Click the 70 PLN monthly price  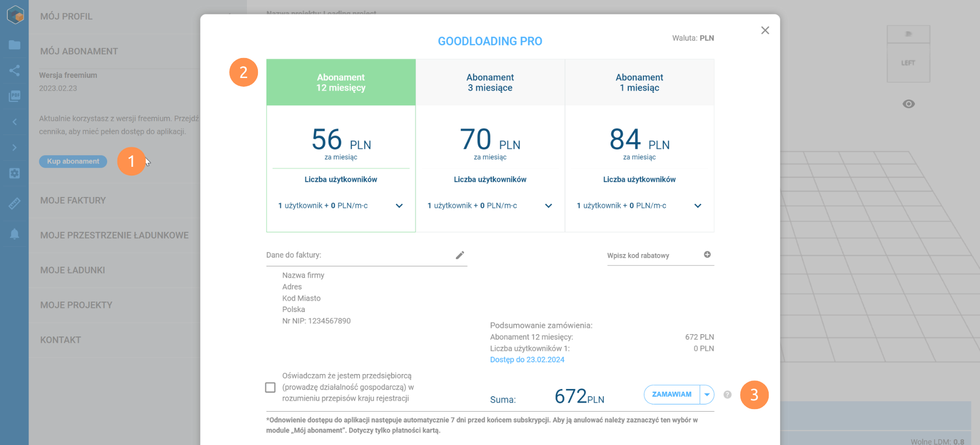490,140
